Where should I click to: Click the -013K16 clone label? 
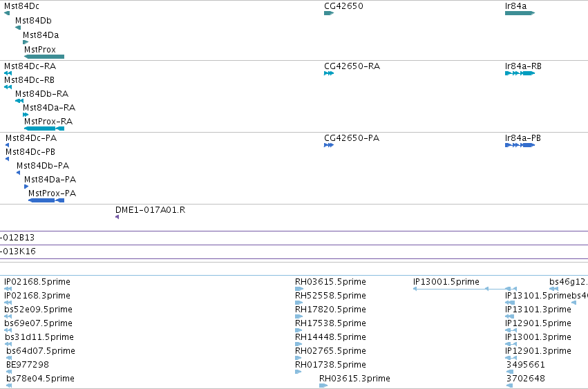[x=18, y=252]
